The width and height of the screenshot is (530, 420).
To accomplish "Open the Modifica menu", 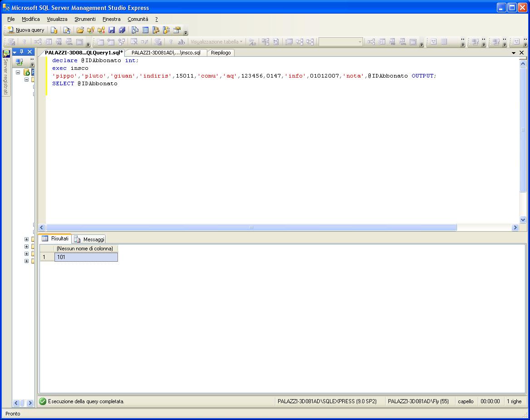I will click(x=31, y=19).
